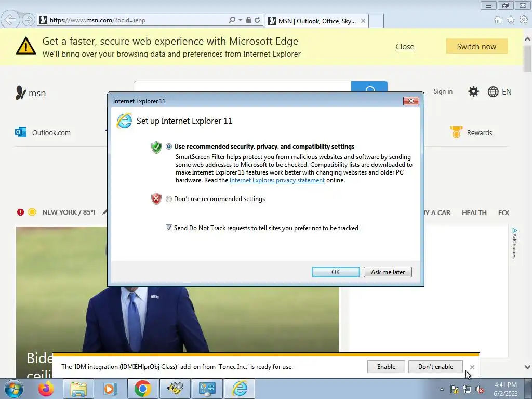This screenshot has height=399, width=532.
Task: Close the Internet Explorer 11 dialog
Action: click(x=411, y=101)
